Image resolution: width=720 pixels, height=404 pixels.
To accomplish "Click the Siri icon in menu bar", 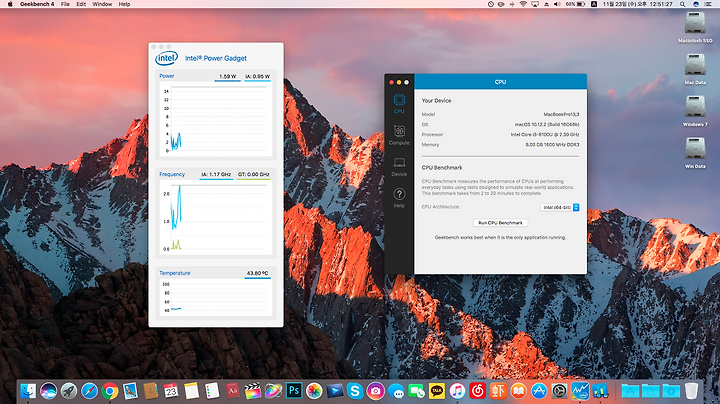I will [x=696, y=4].
